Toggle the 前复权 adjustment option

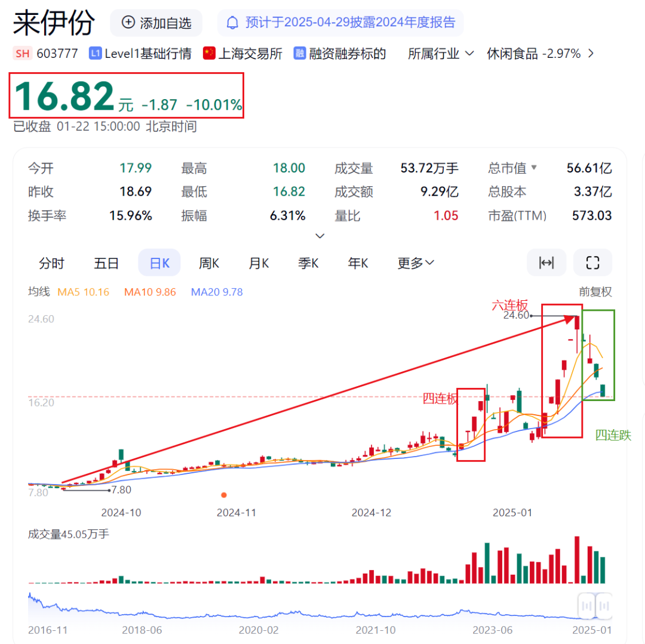click(595, 292)
